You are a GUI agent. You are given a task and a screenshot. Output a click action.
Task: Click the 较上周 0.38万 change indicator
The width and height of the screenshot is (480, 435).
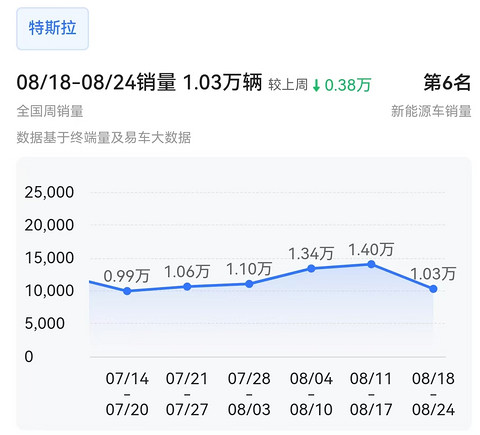[320, 85]
